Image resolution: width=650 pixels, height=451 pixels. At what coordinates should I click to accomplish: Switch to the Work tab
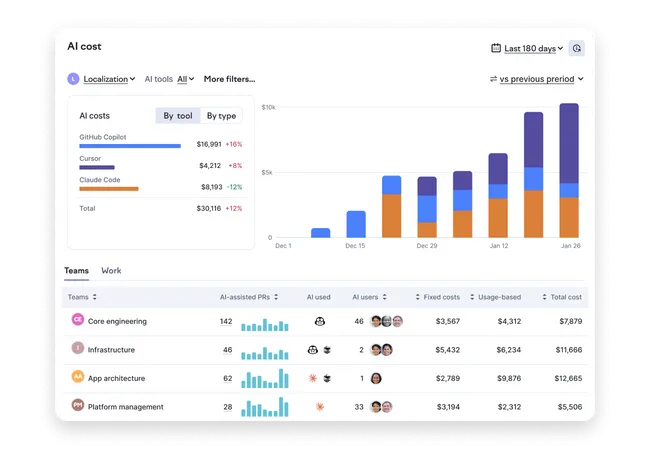[111, 271]
